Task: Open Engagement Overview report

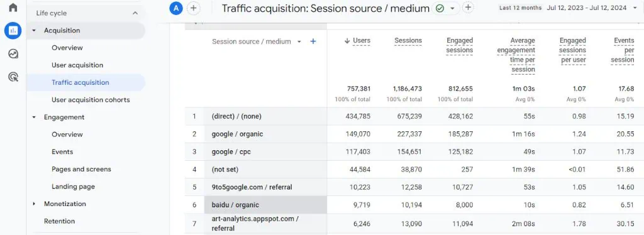Action: 67,134
